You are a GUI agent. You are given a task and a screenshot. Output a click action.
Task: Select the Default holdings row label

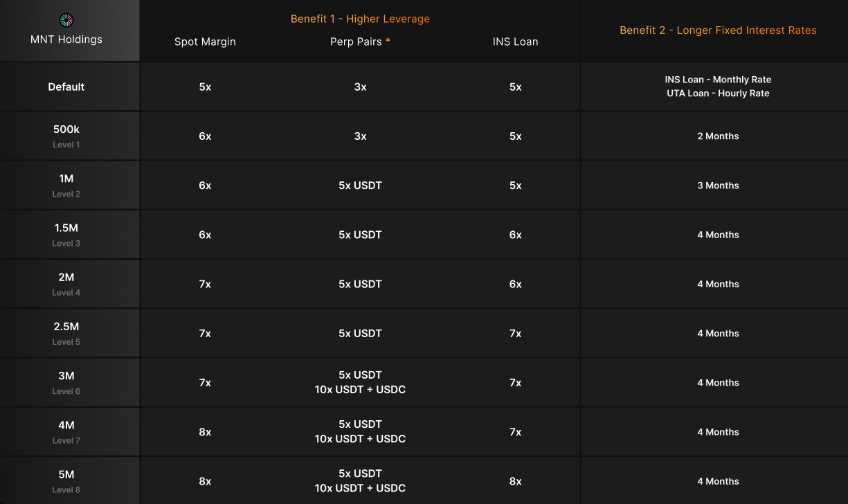(x=66, y=87)
